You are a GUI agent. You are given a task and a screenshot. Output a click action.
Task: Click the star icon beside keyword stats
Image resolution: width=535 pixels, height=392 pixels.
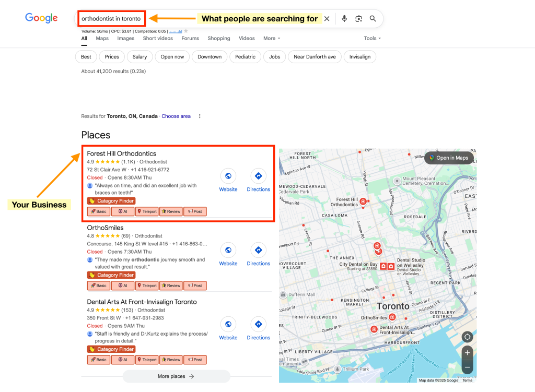[x=186, y=31]
